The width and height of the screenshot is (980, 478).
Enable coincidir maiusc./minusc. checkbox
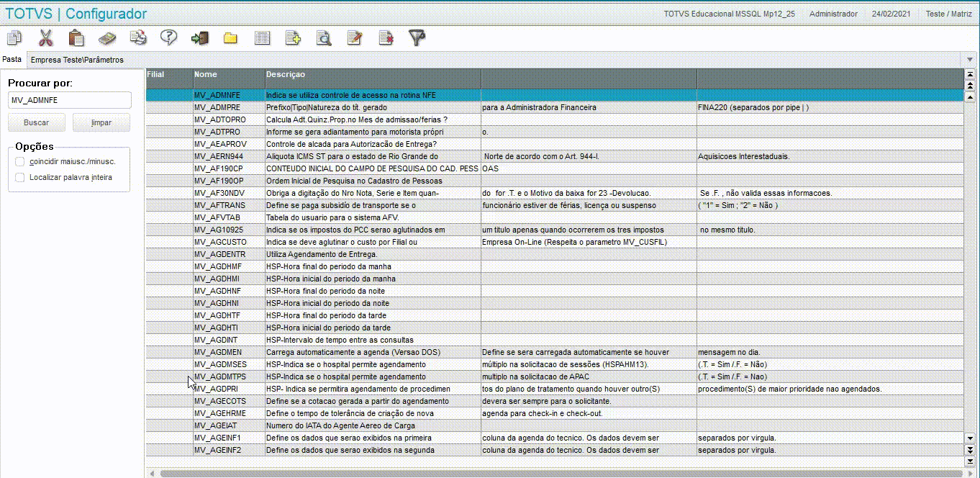tap(20, 161)
